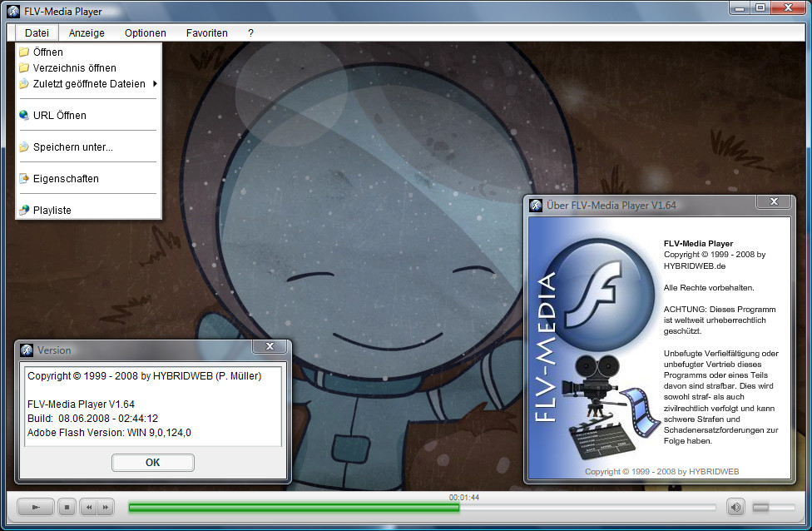Click bold 'FLV-Media Player' heading in About dialog
The image size is (812, 531).
click(699, 244)
